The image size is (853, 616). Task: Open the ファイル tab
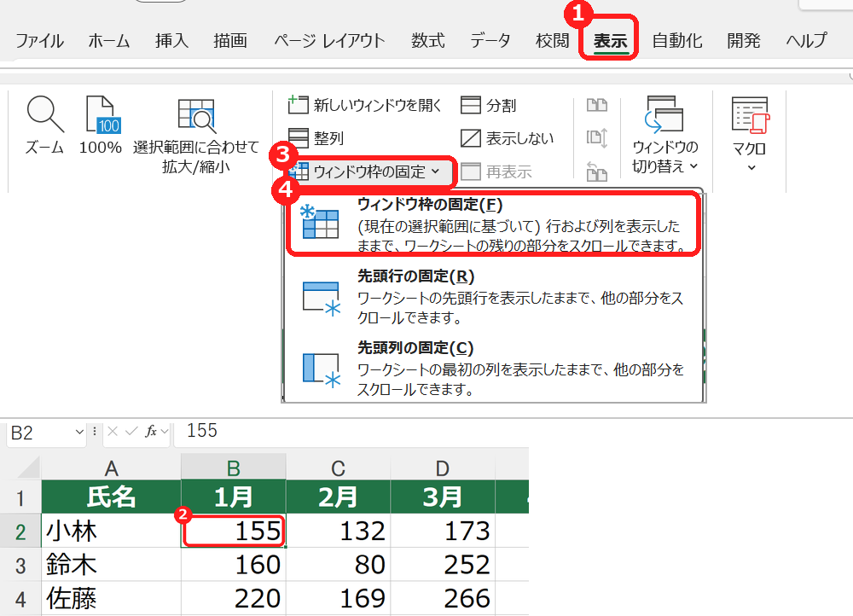(x=39, y=41)
